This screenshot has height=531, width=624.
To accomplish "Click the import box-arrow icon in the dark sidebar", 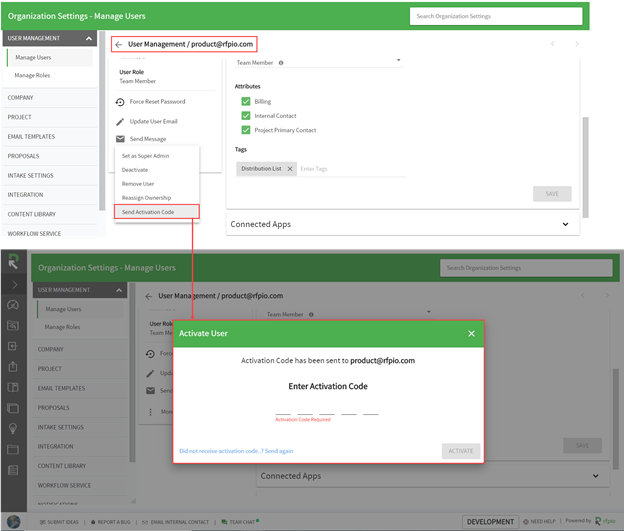I will (13, 346).
